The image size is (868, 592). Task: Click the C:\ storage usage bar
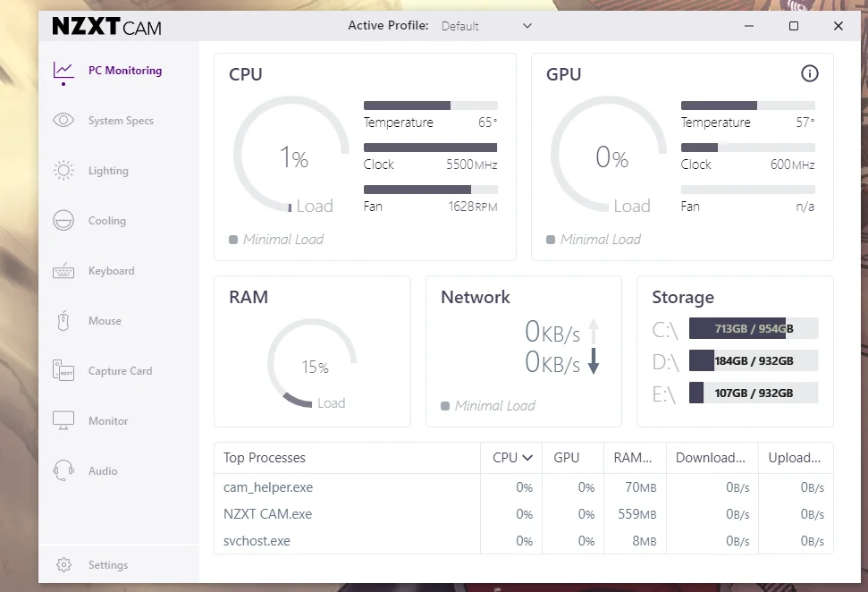753,328
